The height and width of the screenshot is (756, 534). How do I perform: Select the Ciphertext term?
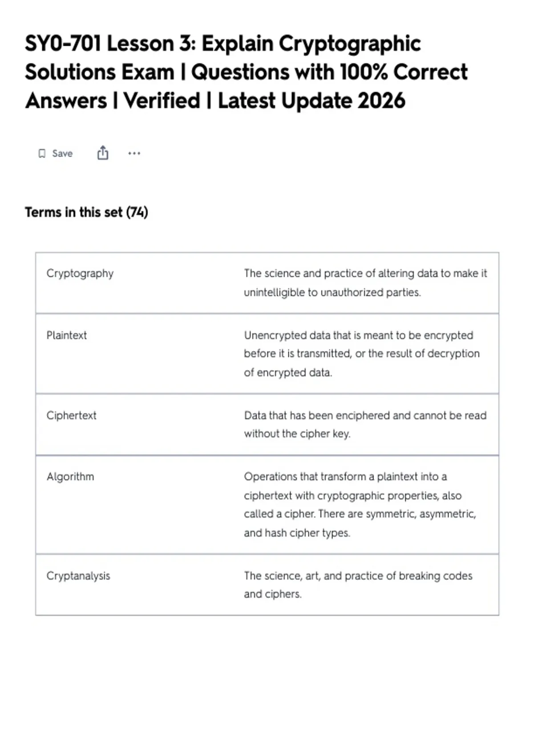click(x=71, y=415)
